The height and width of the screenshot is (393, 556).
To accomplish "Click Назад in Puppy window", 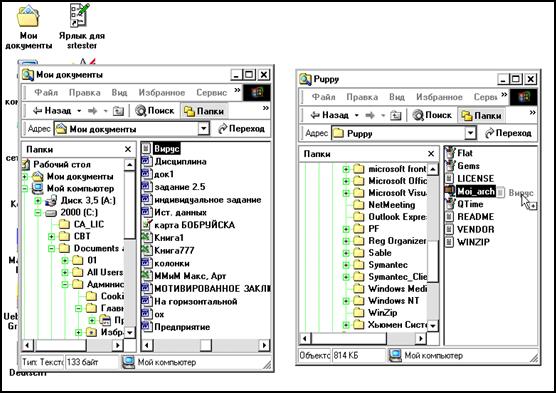I will [329, 115].
